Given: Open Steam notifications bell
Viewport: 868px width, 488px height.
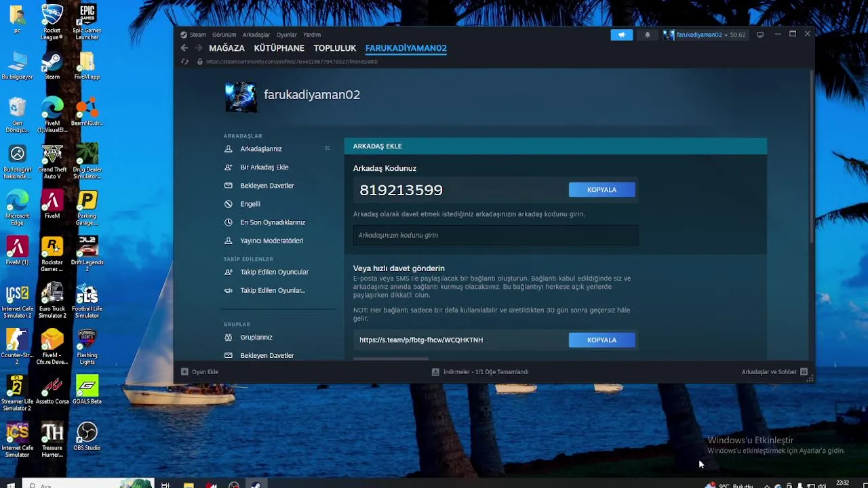Looking at the screenshot, I should pyautogui.click(x=647, y=35).
